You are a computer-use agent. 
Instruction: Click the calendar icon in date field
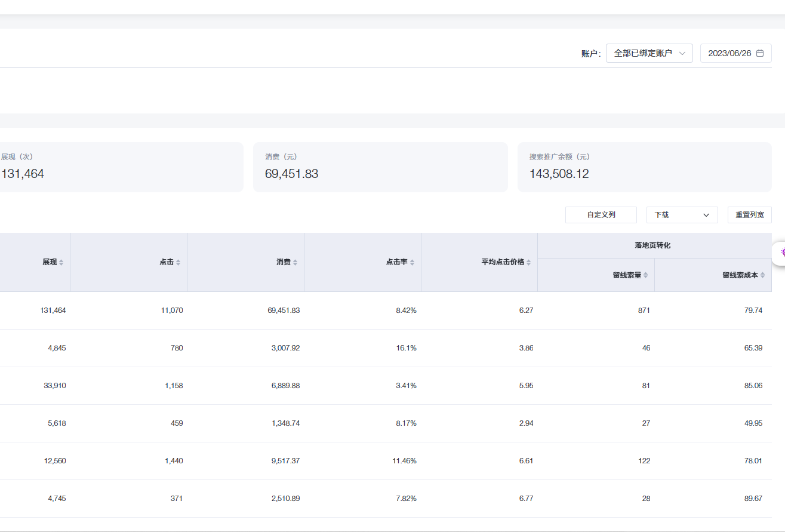760,53
